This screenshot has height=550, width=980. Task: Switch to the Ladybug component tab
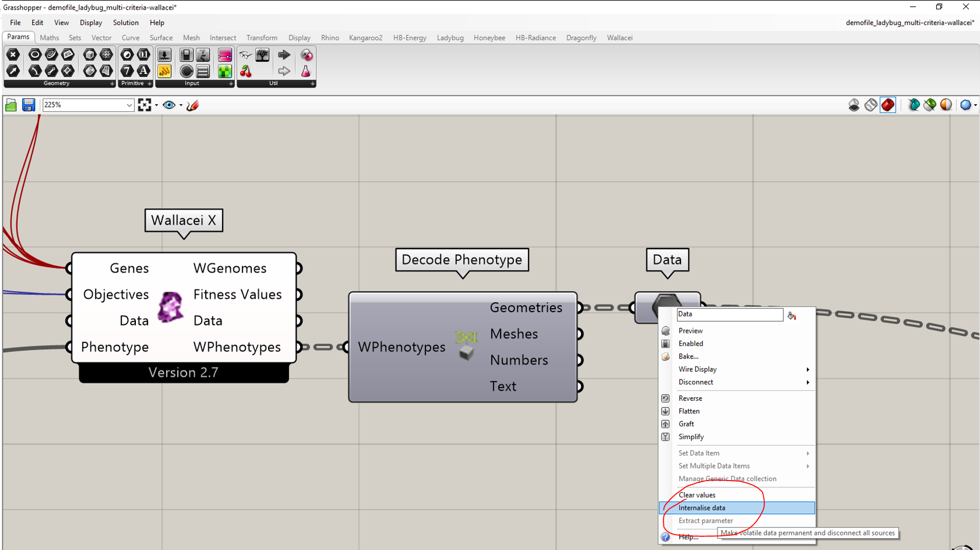(x=450, y=37)
